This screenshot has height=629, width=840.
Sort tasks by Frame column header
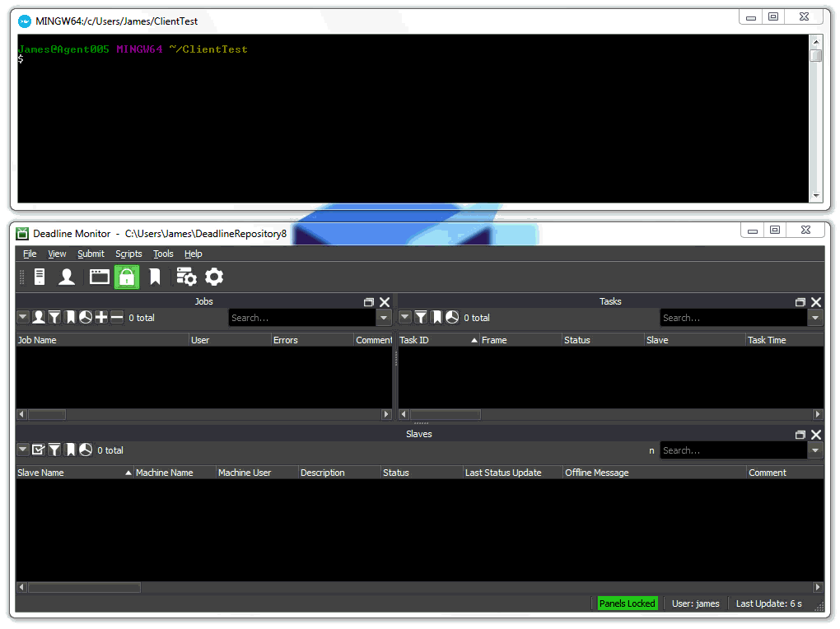pos(520,340)
